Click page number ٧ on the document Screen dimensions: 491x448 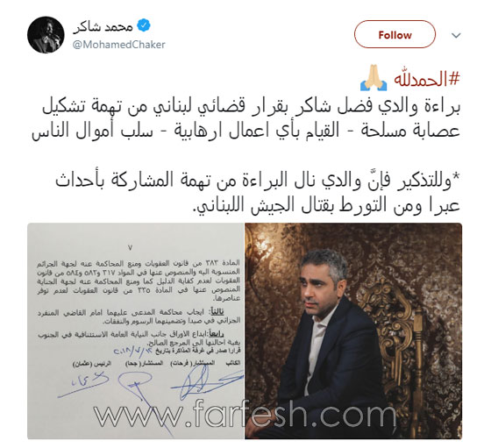(x=131, y=247)
